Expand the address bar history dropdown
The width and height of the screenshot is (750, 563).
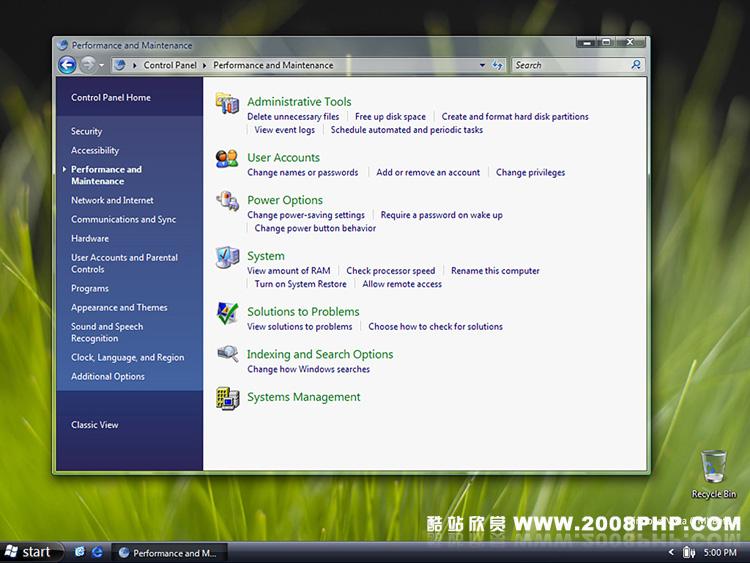pyautogui.click(x=483, y=65)
